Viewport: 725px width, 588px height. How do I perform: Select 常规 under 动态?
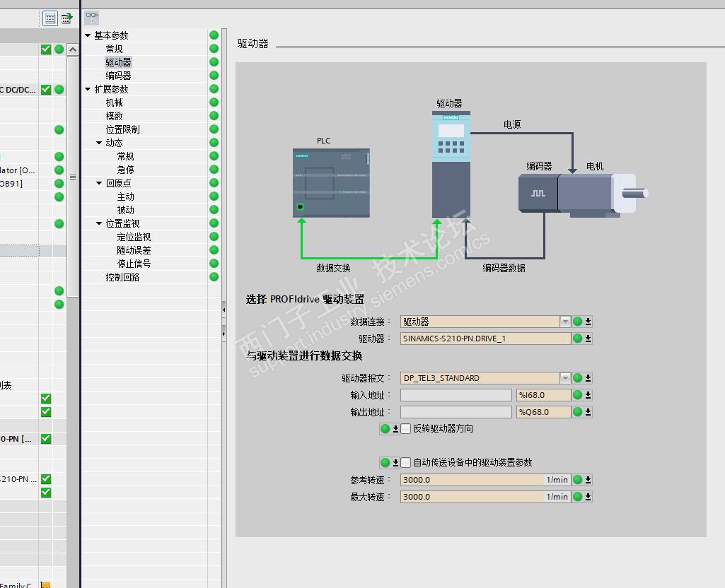[125, 156]
